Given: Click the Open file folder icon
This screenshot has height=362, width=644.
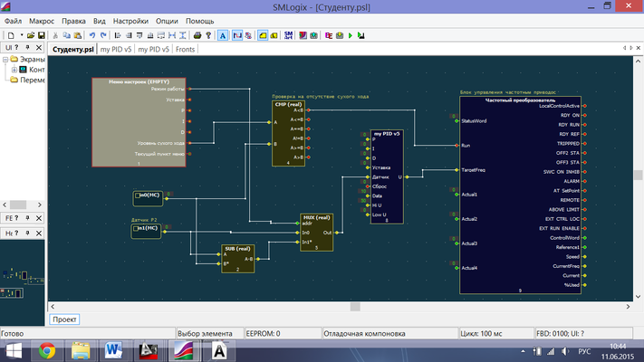Looking at the screenshot, I should (x=30, y=35).
